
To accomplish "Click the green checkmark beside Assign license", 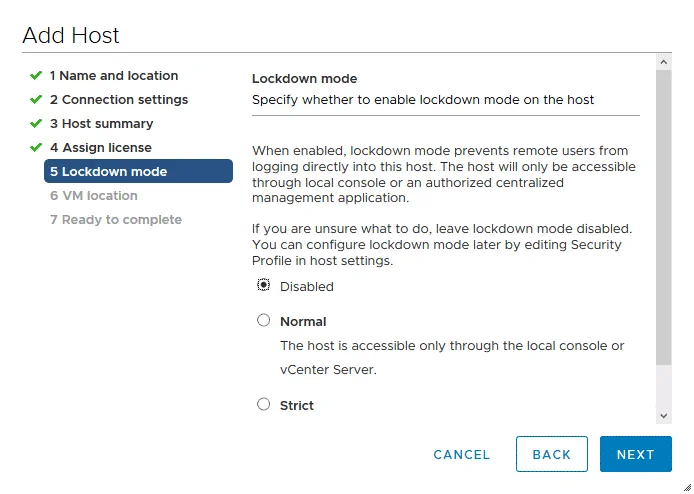I will [x=36, y=148].
